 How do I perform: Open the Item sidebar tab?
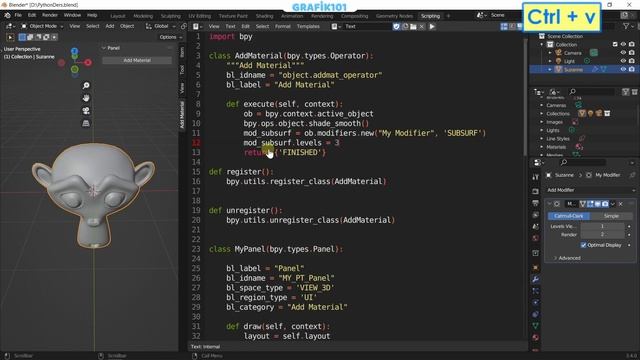tap(182, 52)
